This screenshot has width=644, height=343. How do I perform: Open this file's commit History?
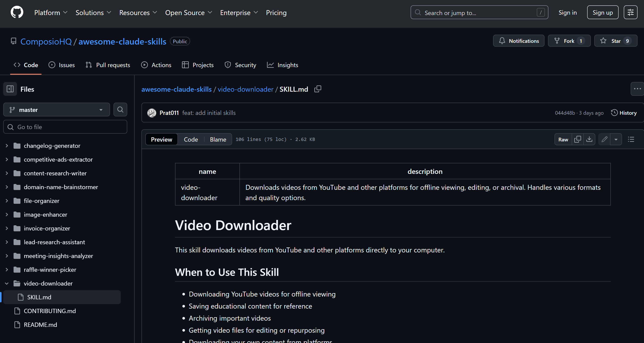coord(624,113)
